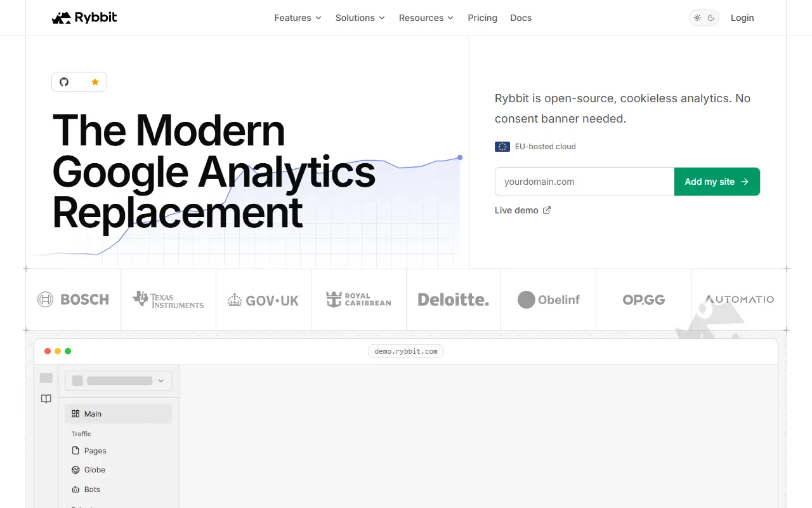
Task: Open the Pricing page
Action: [x=483, y=18]
